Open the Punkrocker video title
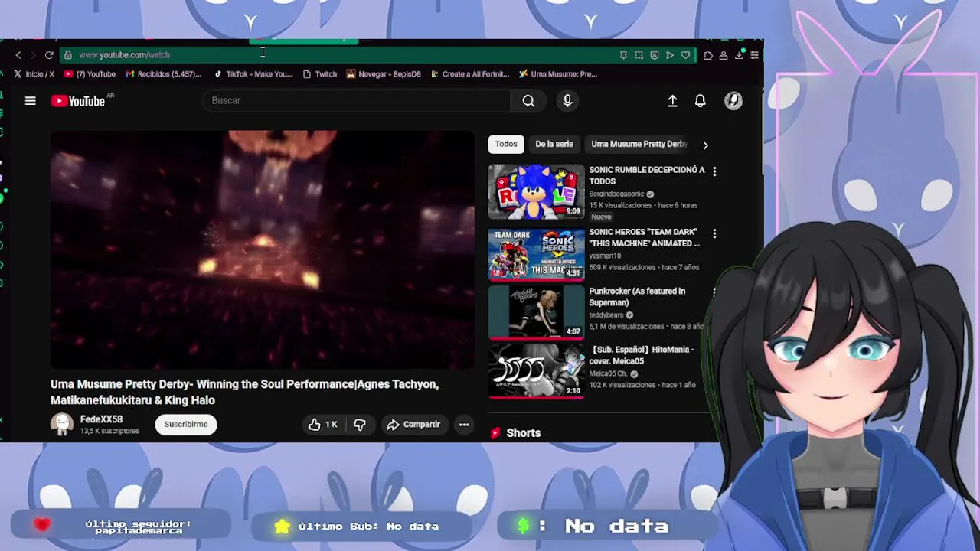This screenshot has height=551, width=980. pyautogui.click(x=637, y=297)
